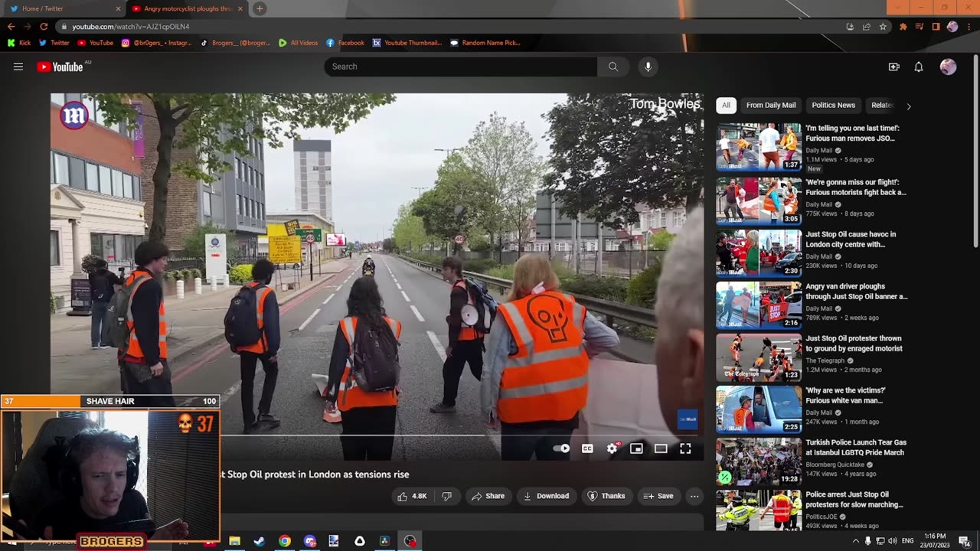Show more filter chips with right arrow
Viewport: 980px width, 551px height.
pos(909,106)
